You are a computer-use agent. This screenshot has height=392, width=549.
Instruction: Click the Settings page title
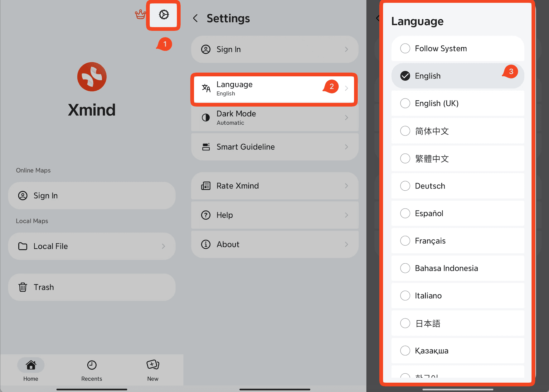228,18
